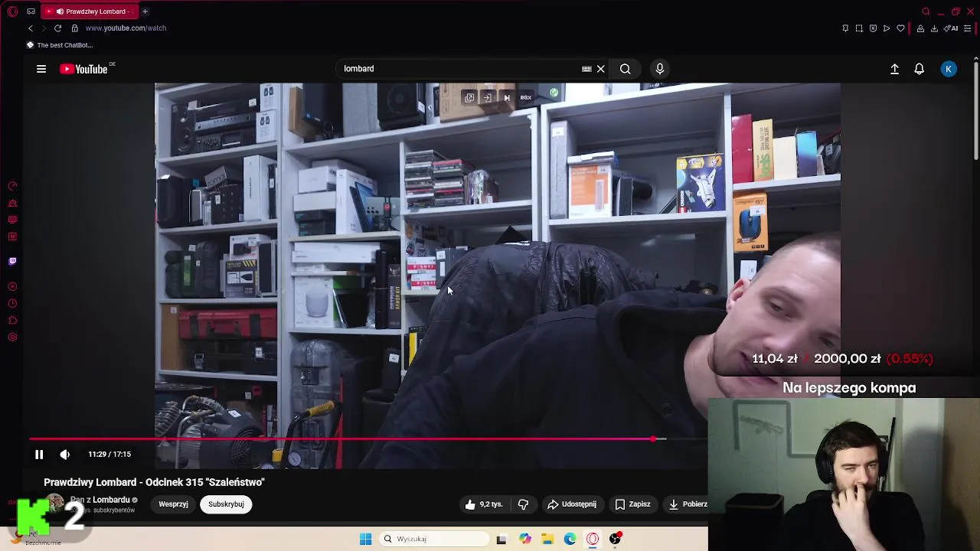Take a snapshot with the capture icon
980x551 pixels.
(859, 28)
